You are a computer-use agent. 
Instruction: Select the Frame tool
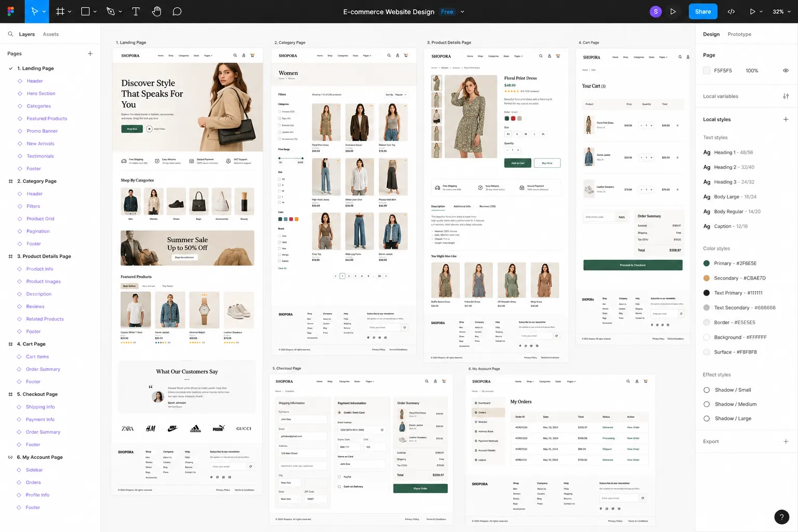(60, 11)
